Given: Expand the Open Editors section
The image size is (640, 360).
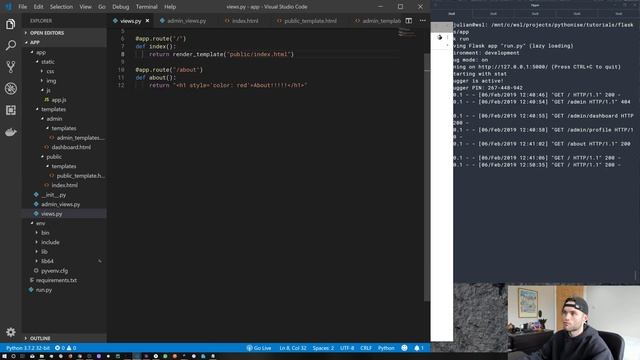Looking at the screenshot, I should coord(64,33).
